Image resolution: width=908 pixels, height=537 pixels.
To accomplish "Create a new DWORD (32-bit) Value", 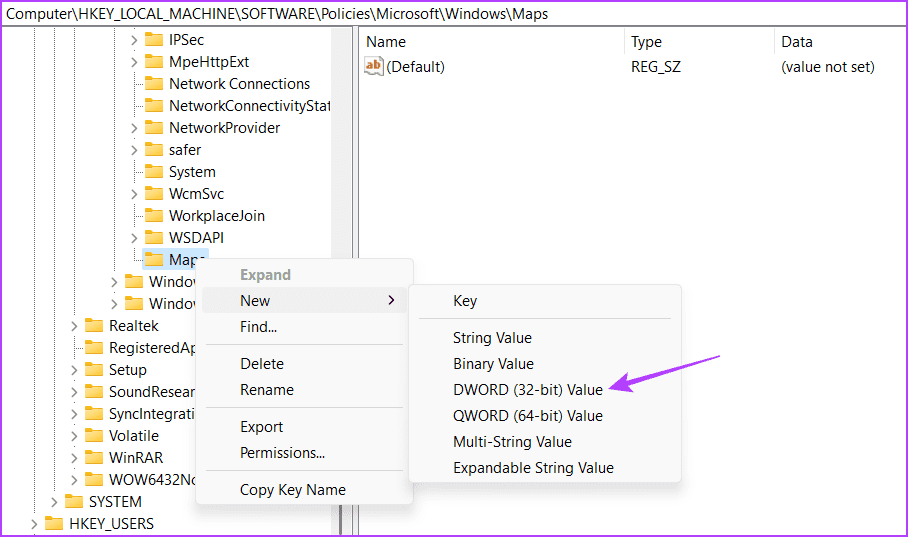I will point(544,390).
